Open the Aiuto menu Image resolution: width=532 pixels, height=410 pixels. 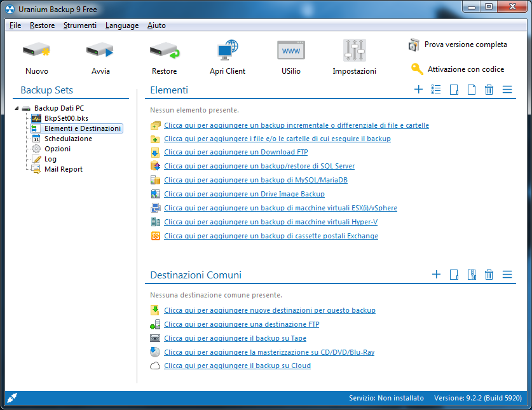[156, 25]
